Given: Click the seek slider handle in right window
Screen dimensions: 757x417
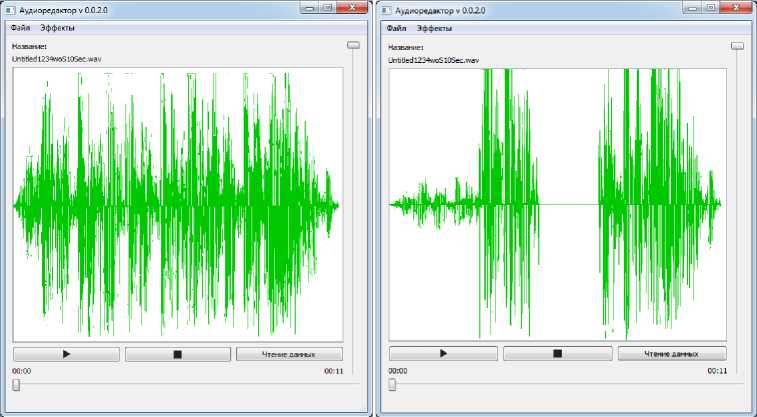Looking at the screenshot, I should coord(392,385).
